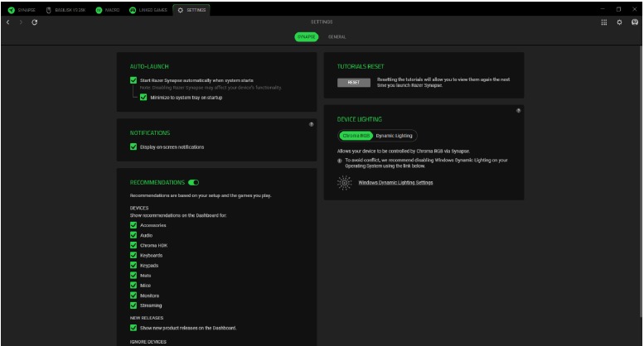Screen dimensions: 644x346
Task: Show Notifications help info icon
Action: 312,124
